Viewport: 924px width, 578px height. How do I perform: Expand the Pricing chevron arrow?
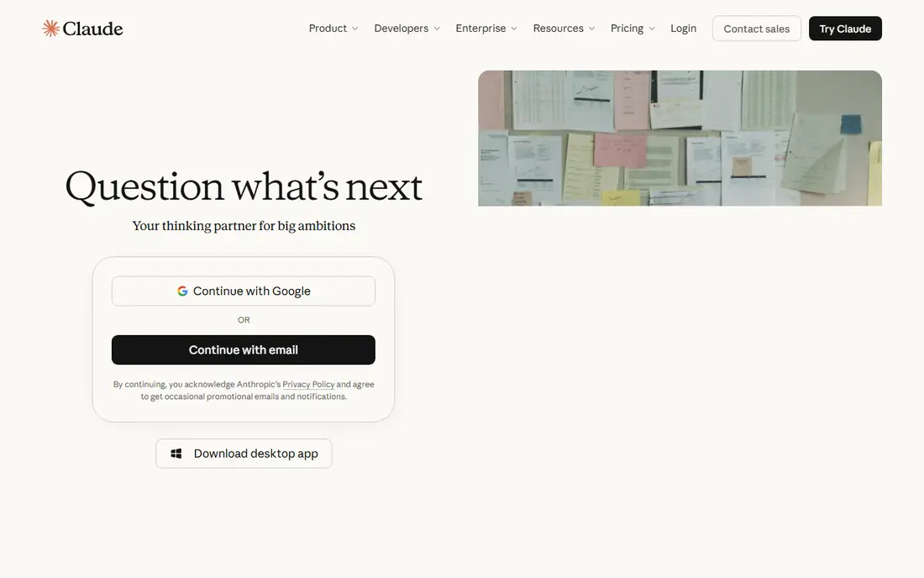652,29
